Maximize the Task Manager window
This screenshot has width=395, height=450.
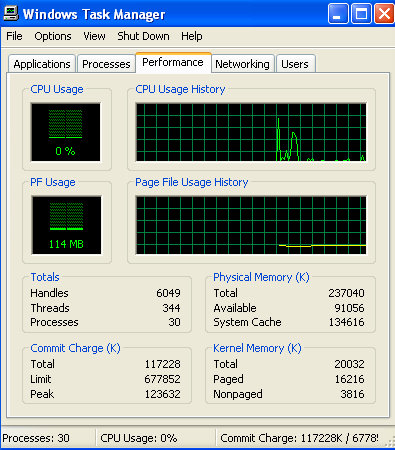click(361, 14)
